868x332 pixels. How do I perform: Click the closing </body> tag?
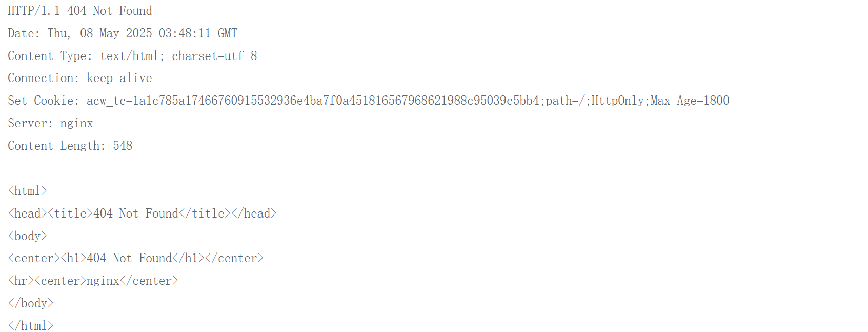pyautogui.click(x=31, y=303)
